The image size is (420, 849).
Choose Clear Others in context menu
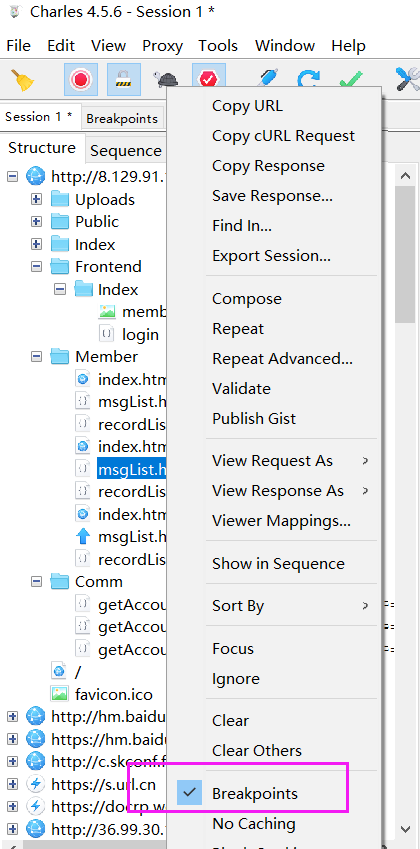click(257, 750)
